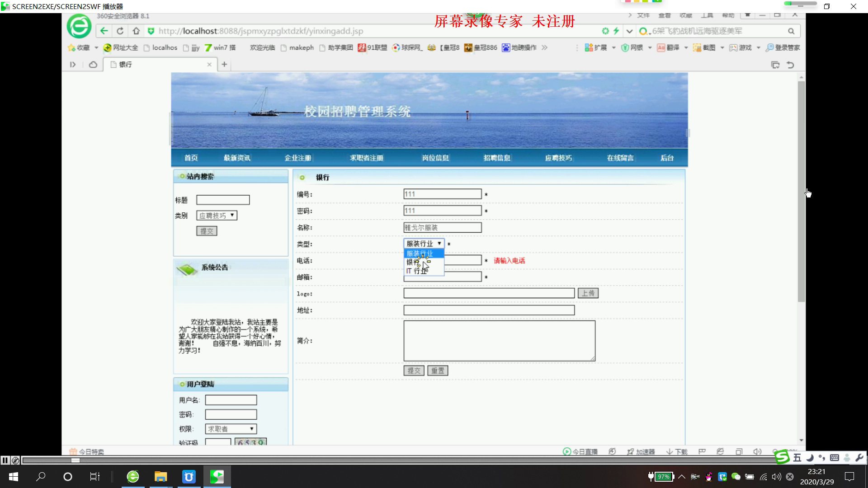Click the 上传 upload button
The width and height of the screenshot is (868, 488).
[588, 293]
